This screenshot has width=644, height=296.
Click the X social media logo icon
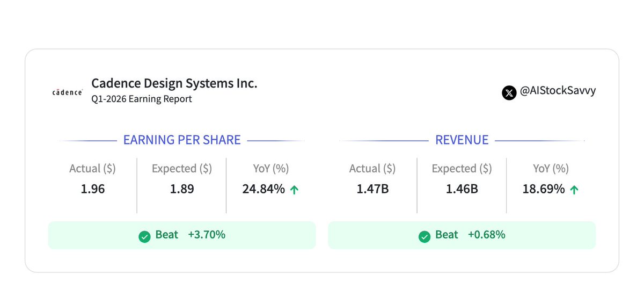click(509, 92)
